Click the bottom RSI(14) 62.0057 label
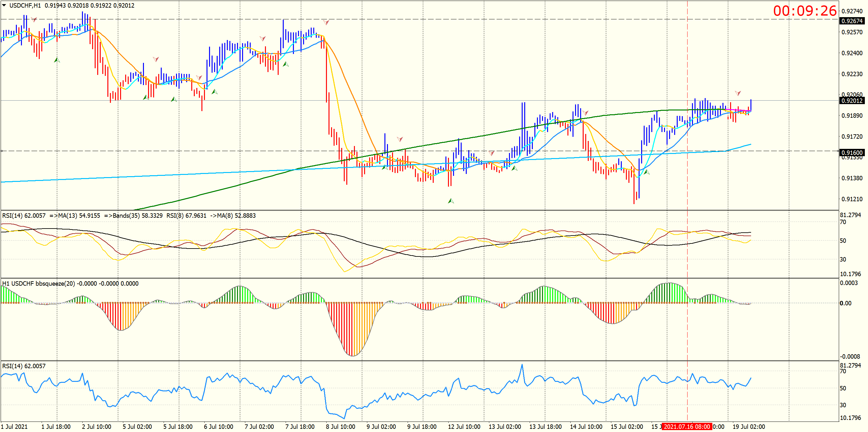This screenshot has width=868, height=432. [24, 366]
